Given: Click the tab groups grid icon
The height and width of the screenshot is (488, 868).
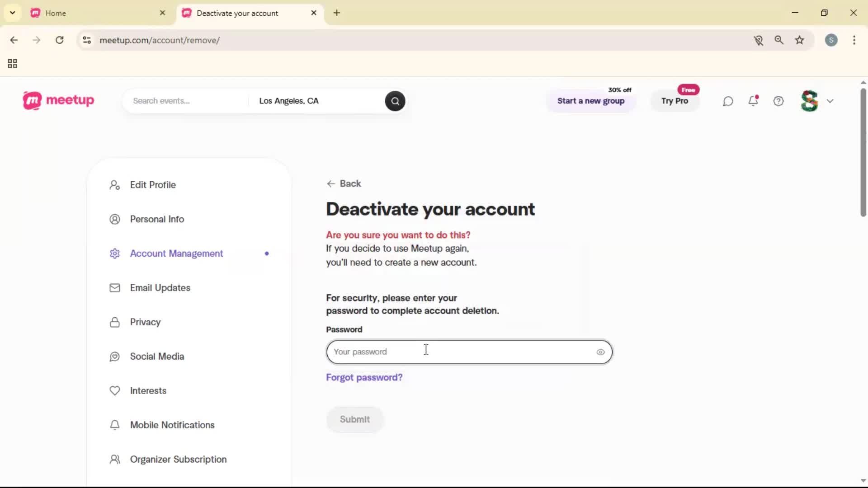Looking at the screenshot, I should 12,63.
